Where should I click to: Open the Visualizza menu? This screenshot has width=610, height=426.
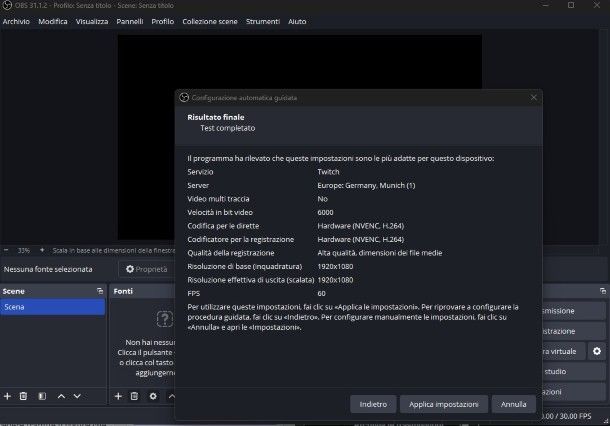coord(92,21)
